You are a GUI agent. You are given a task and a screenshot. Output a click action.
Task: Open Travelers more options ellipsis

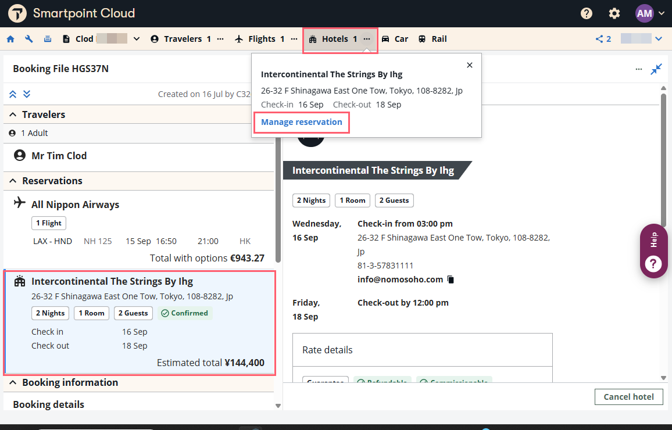tap(220, 39)
